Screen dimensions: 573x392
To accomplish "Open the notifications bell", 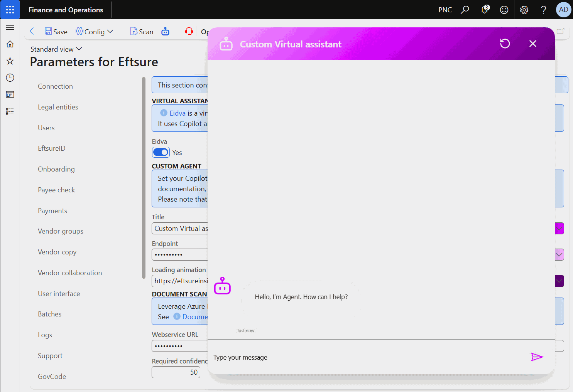I will coord(485,10).
